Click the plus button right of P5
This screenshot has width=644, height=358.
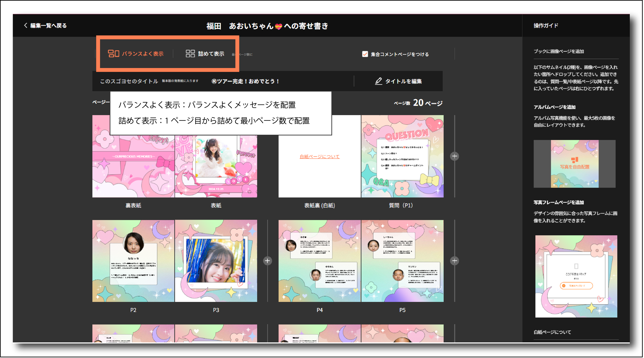click(454, 261)
